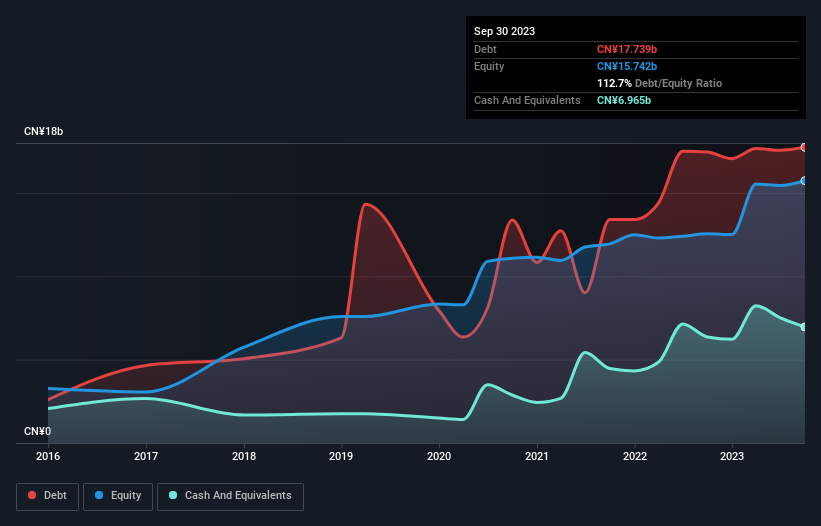Click the 2023 axis label
This screenshot has width=821, height=526.
(732, 456)
